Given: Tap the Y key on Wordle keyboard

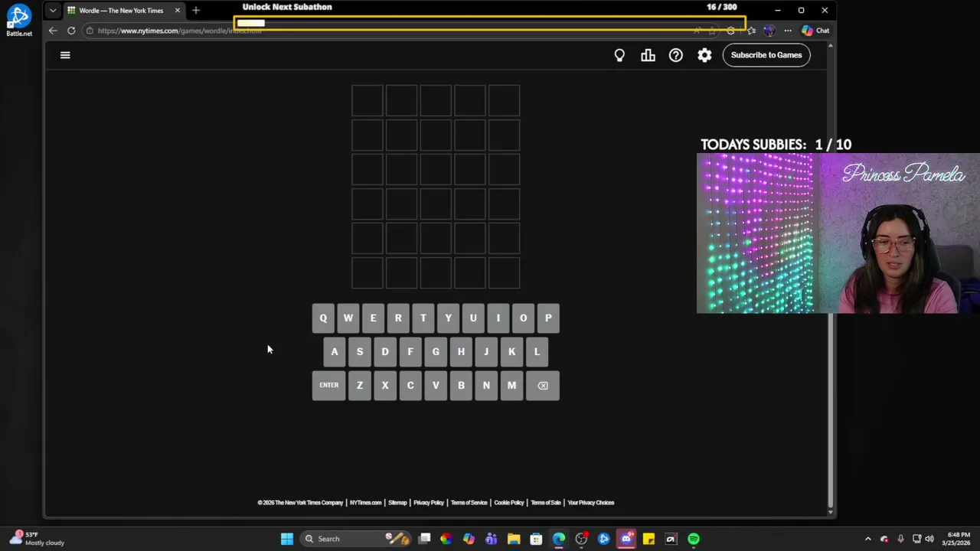Looking at the screenshot, I should [x=448, y=318].
